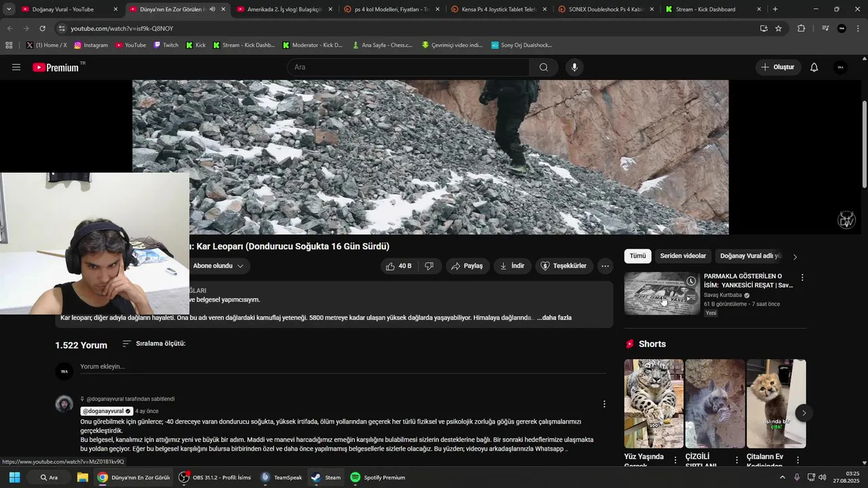Image resolution: width=868 pixels, height=488 pixels.
Task: Open Twitch bookmark in bookmarks bar
Action: [166, 45]
